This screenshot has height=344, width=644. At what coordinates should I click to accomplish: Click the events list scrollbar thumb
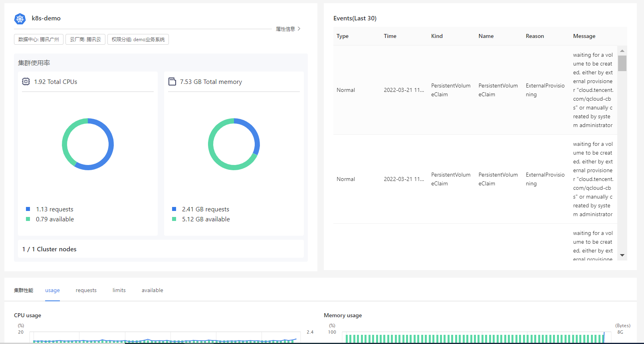[622, 63]
